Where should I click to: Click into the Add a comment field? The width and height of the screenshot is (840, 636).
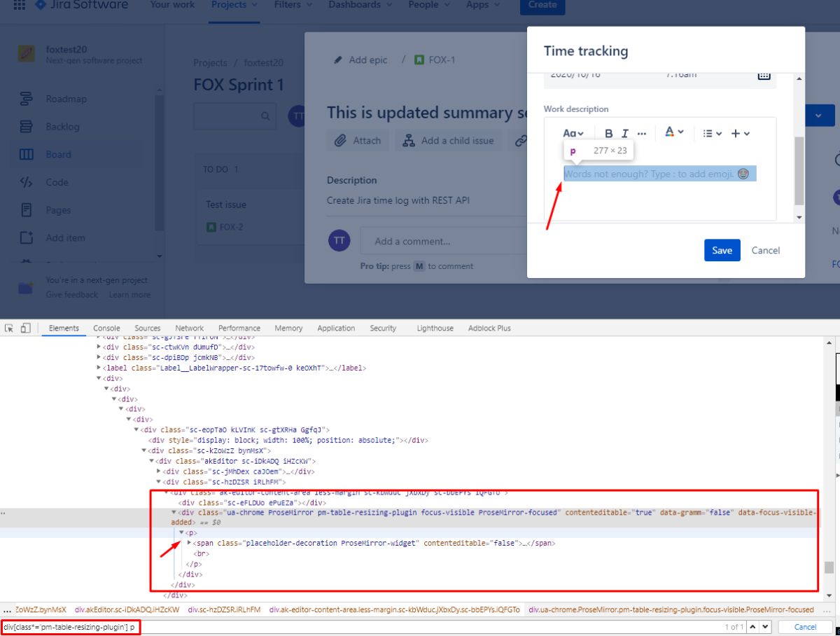click(x=443, y=241)
